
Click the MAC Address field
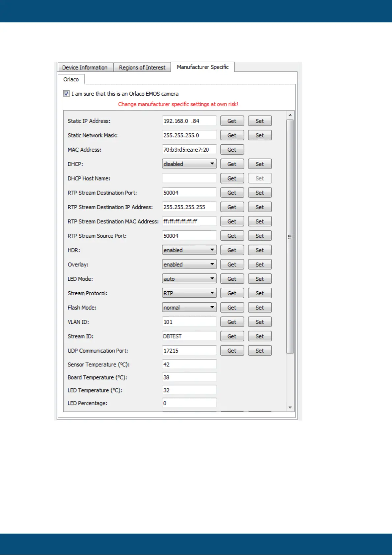(x=189, y=150)
